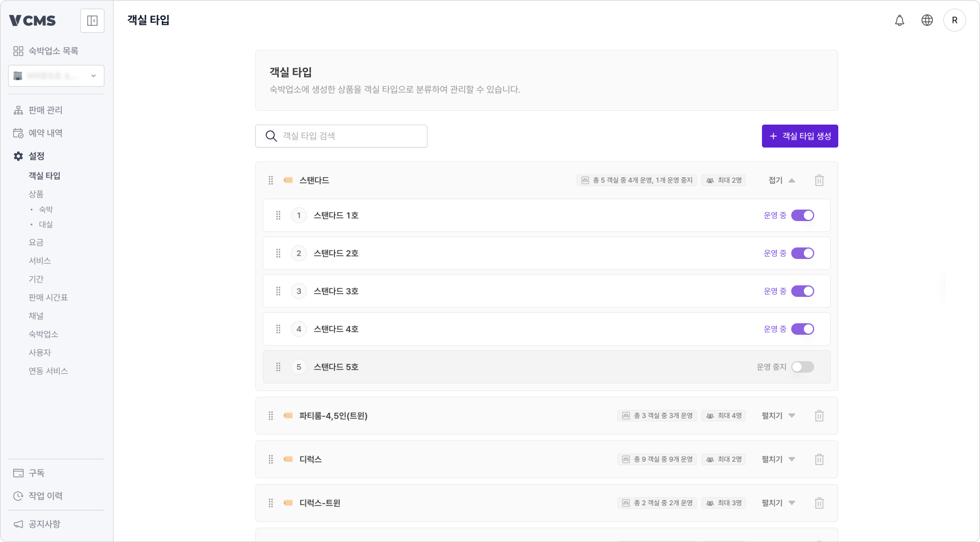Click the 설정 gear icon

[x=17, y=156]
